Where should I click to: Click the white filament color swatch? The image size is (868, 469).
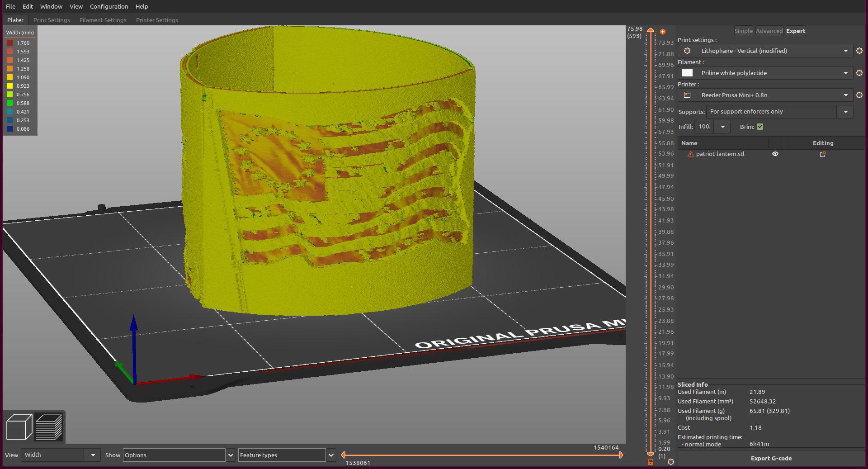687,73
